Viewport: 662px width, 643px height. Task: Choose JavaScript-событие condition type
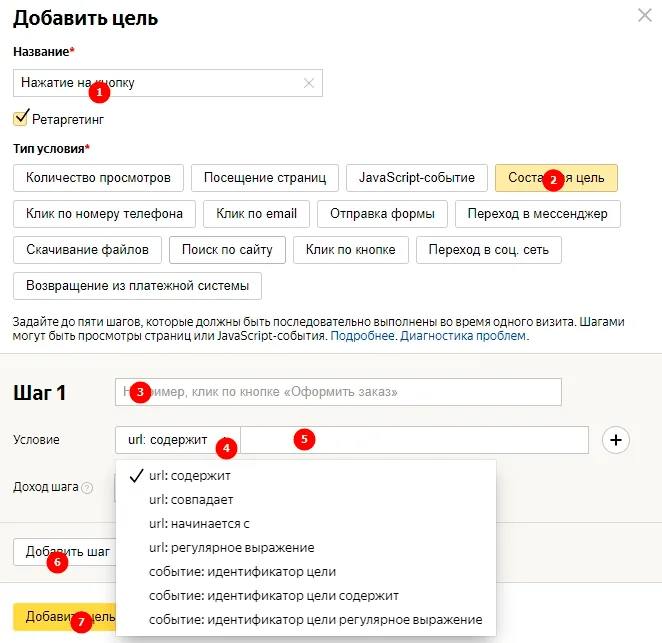417,178
